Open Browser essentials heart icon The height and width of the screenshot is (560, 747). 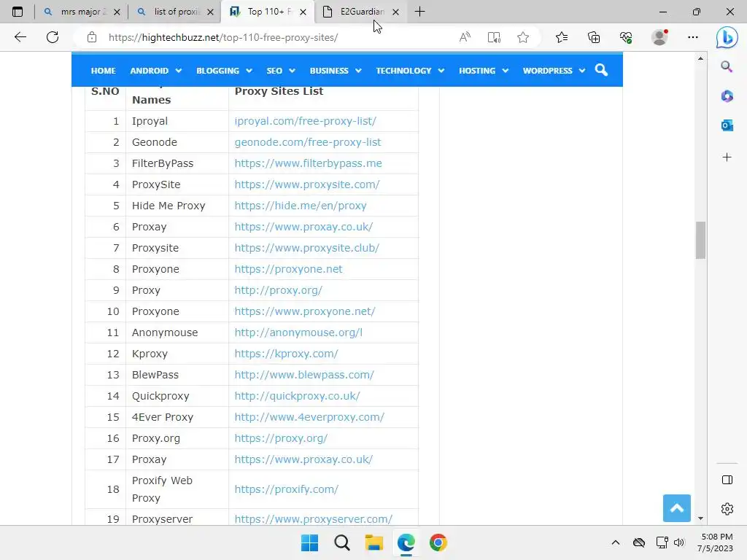(x=626, y=37)
